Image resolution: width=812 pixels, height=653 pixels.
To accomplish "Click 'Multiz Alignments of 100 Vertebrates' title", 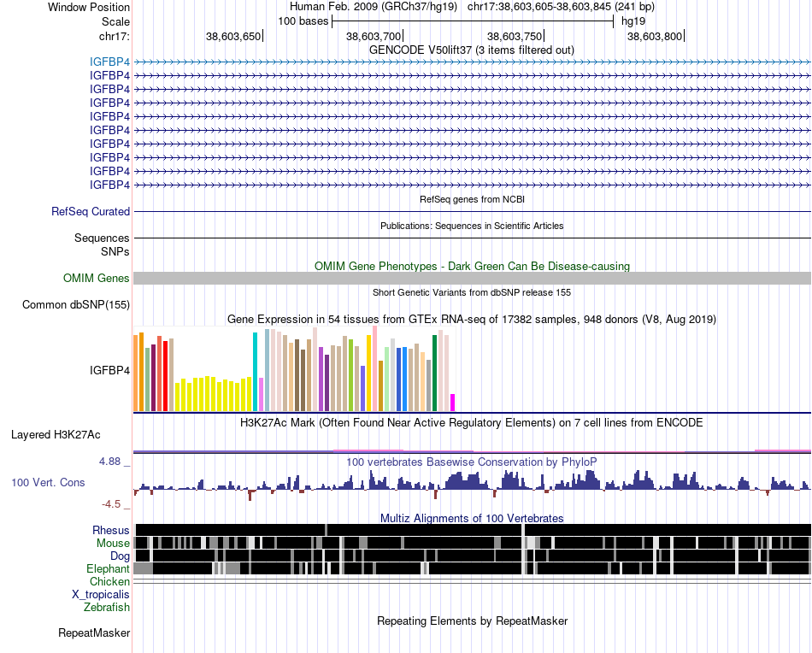I will point(472,518).
